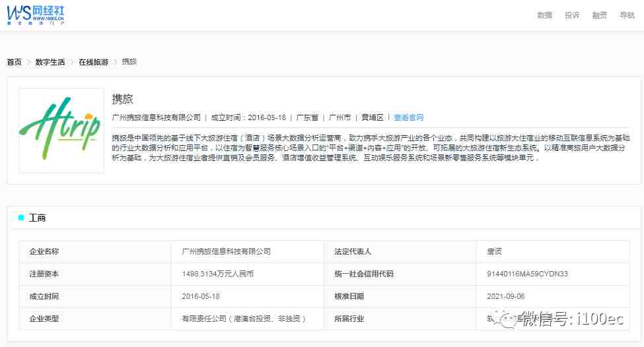Select the 成立时间：2016-05-18 header text
Screen dimensions: 644x347
click(x=248, y=117)
